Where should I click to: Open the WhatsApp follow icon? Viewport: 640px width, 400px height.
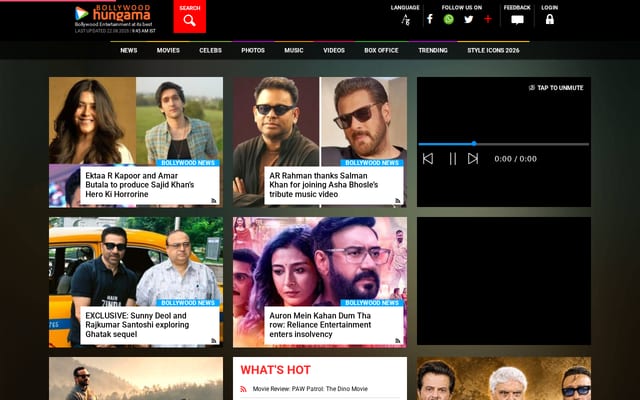[x=449, y=19]
